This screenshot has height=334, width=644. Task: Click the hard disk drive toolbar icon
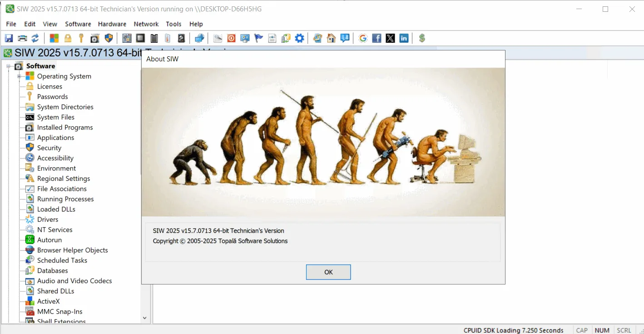tap(181, 38)
